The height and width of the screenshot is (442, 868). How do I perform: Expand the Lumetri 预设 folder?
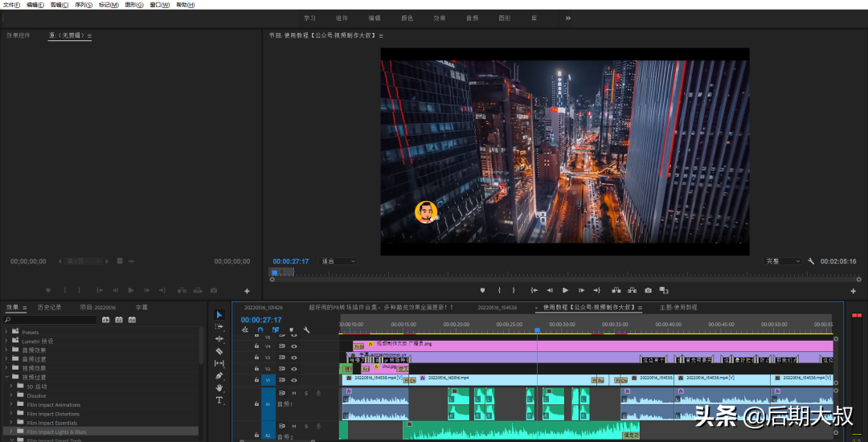[6, 342]
